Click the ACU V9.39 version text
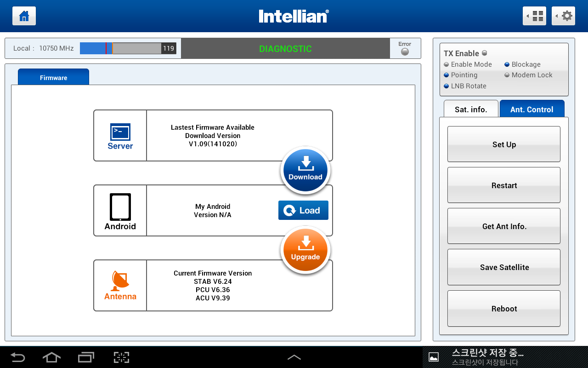The width and height of the screenshot is (588, 368). pyautogui.click(x=213, y=298)
